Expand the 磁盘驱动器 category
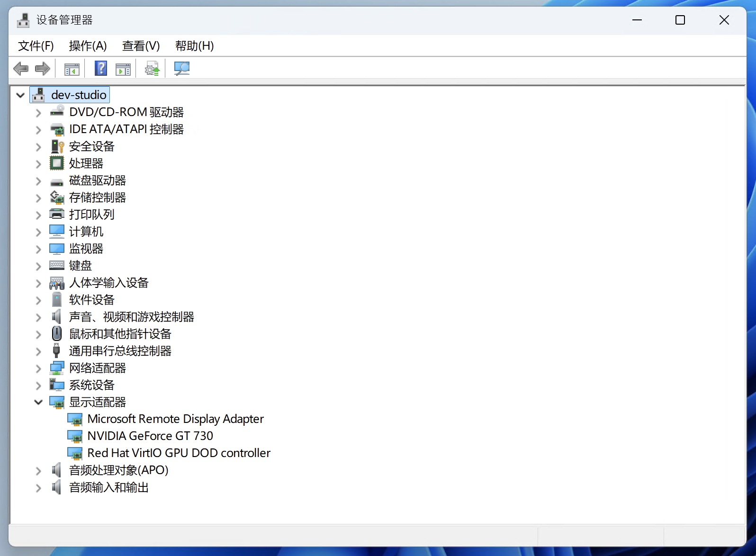756x556 pixels. pos(38,181)
